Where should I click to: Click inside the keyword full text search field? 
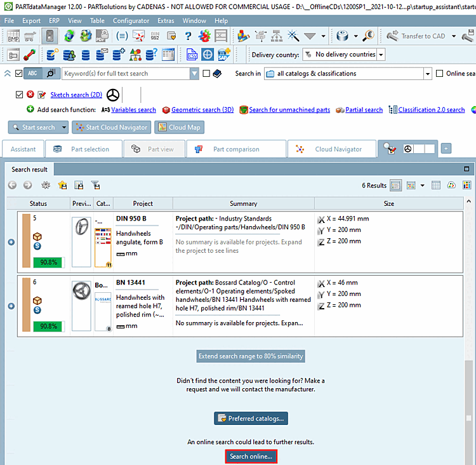[126, 74]
